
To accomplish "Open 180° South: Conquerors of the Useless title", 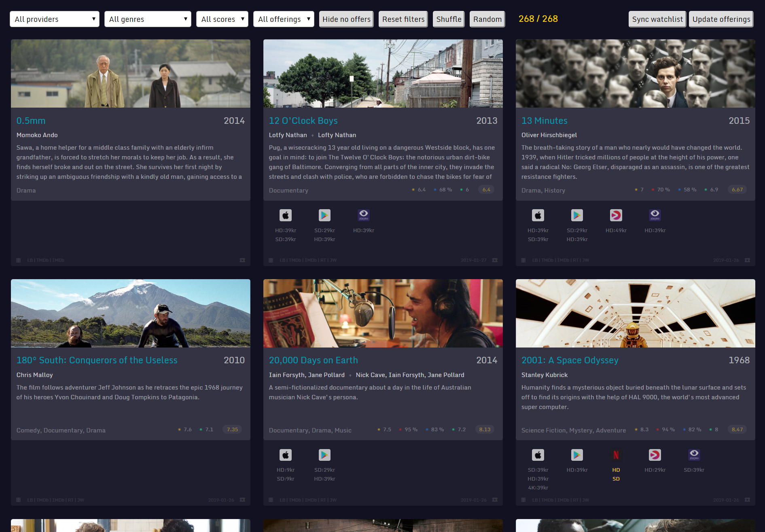I will tap(97, 360).
